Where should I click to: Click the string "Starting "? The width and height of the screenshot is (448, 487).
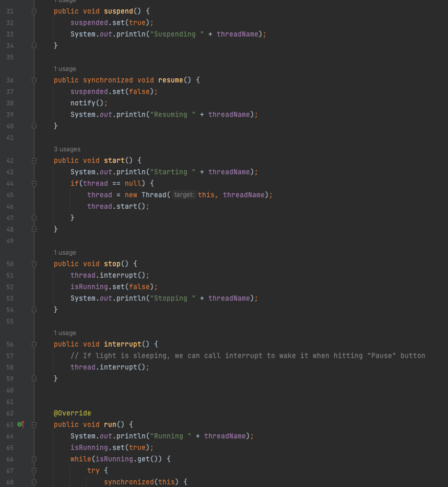pyautogui.click(x=173, y=172)
